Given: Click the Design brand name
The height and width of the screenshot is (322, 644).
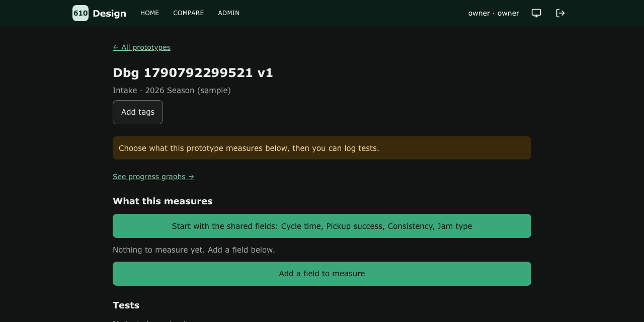Looking at the screenshot, I should (109, 14).
